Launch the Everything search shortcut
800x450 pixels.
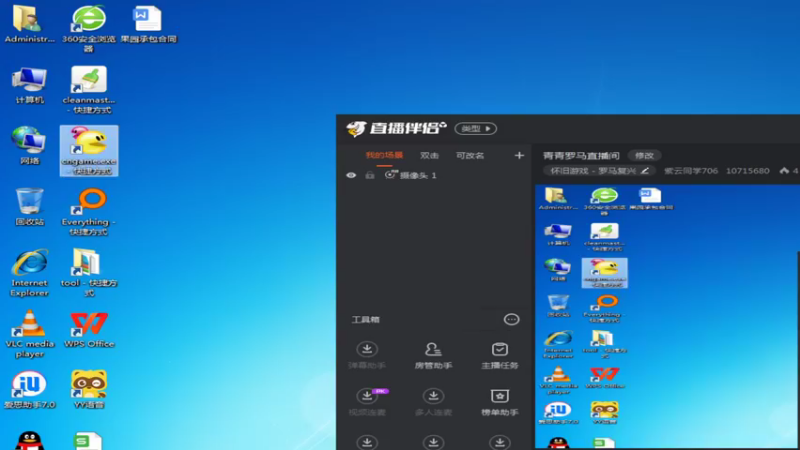[89, 211]
